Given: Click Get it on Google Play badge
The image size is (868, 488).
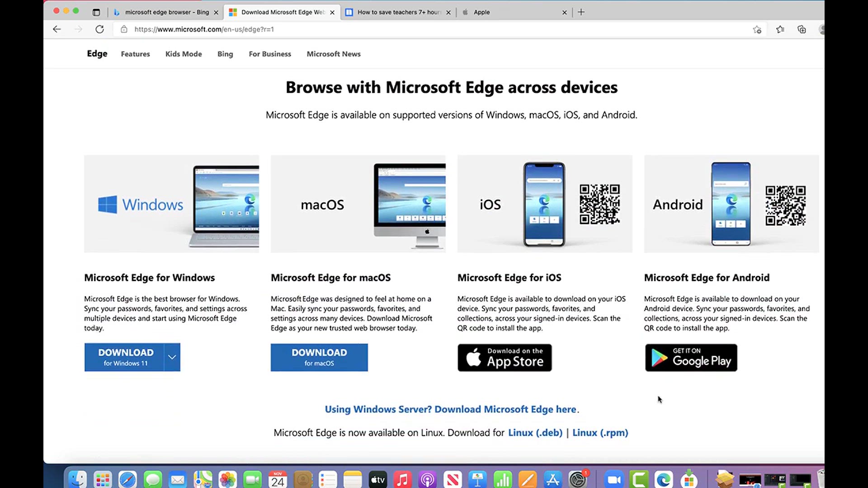Looking at the screenshot, I should [691, 357].
